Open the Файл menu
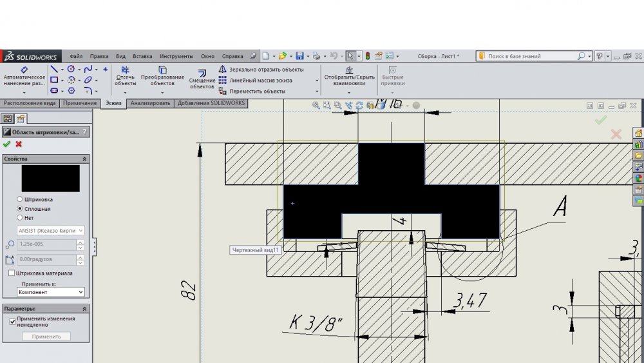The width and height of the screenshot is (644, 363). [x=76, y=56]
